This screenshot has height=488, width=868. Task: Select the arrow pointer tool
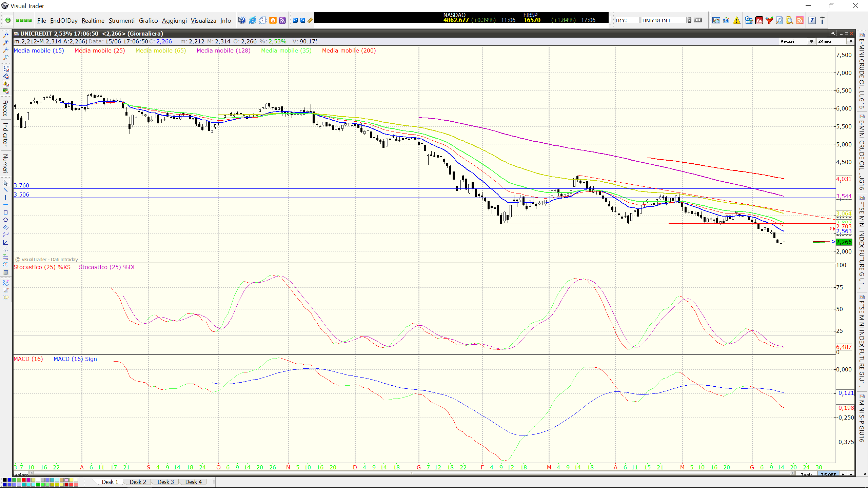pyautogui.click(x=5, y=183)
